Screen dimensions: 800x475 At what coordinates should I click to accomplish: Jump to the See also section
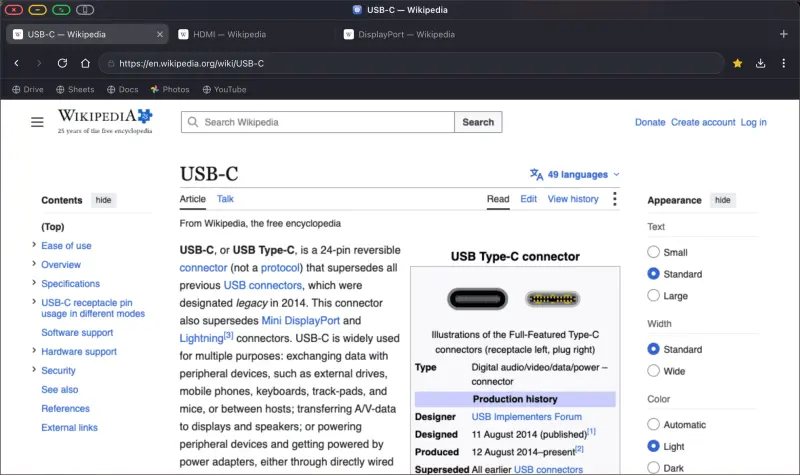pos(60,390)
